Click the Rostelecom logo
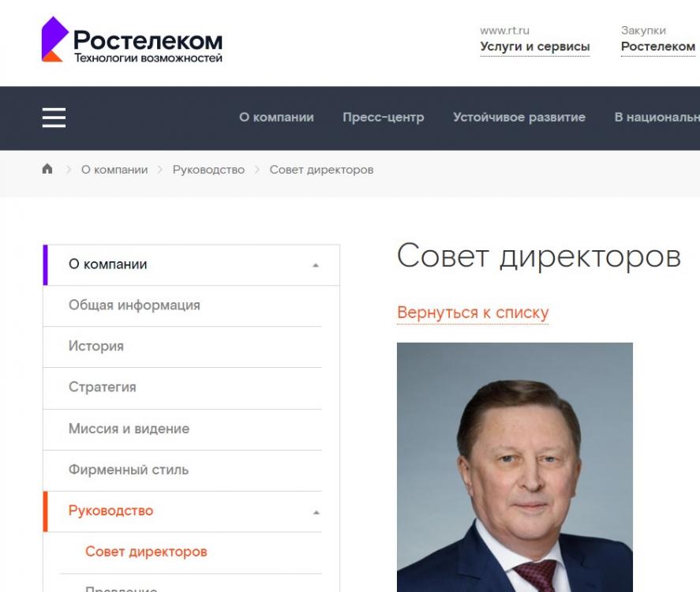Image resolution: width=700 pixels, height=592 pixels. (x=132, y=39)
